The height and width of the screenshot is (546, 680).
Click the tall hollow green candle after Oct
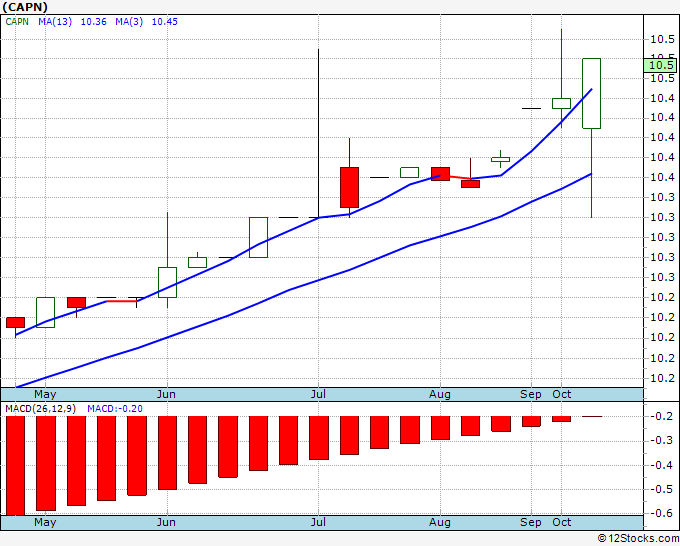point(592,93)
